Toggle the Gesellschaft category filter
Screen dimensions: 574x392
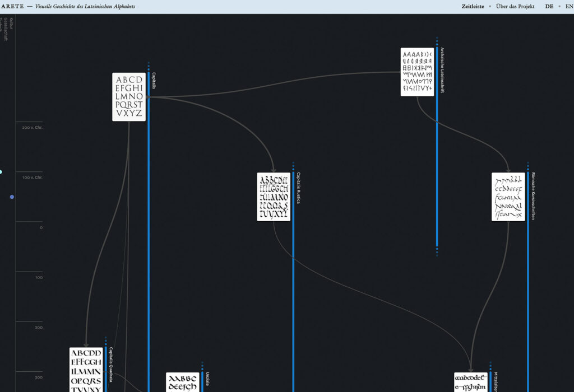[6, 29]
